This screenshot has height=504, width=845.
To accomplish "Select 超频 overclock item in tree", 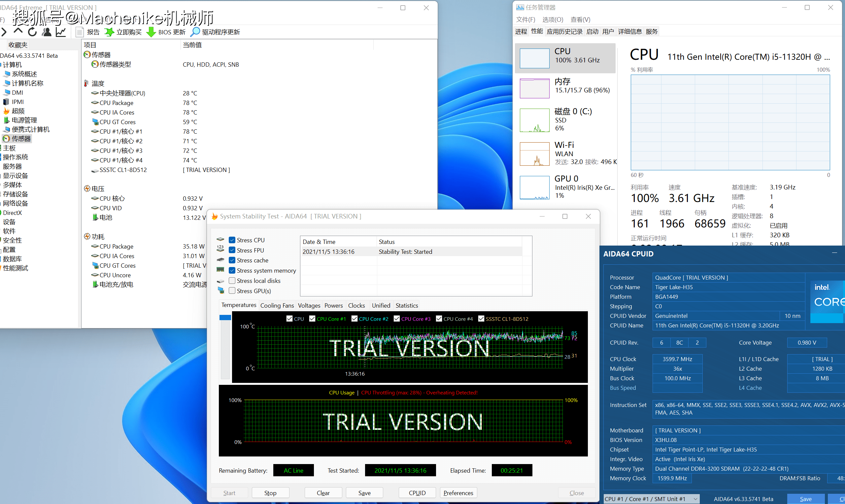I will click(x=18, y=111).
